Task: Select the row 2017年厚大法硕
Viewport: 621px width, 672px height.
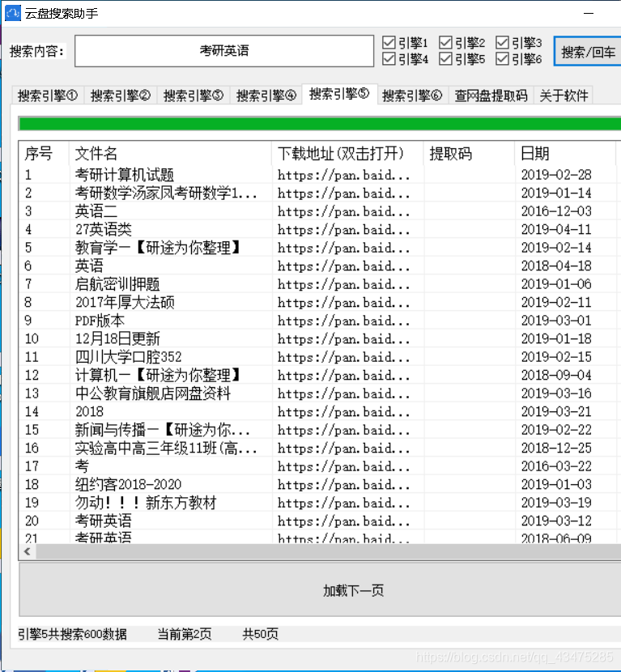Action: (x=320, y=302)
